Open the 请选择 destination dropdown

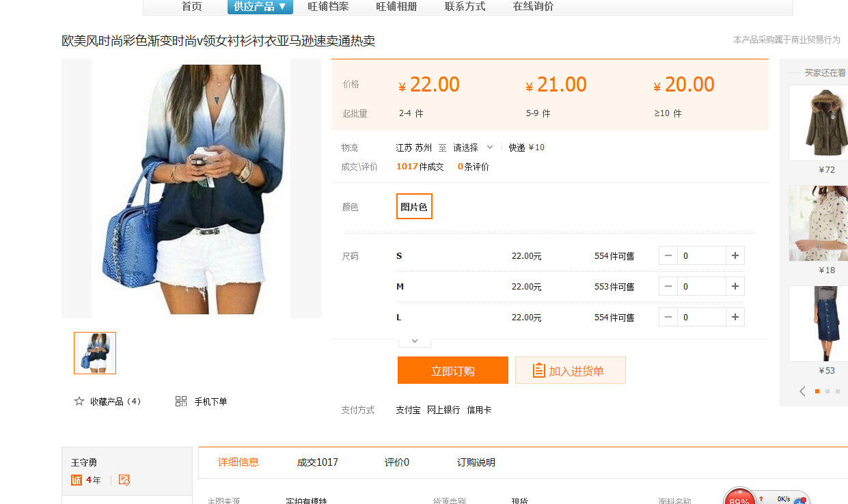473,148
